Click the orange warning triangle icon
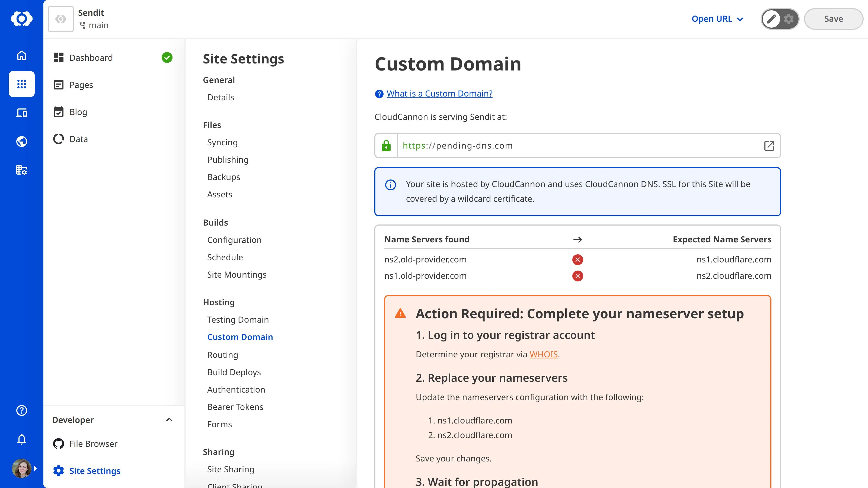This screenshot has width=868, height=488. pyautogui.click(x=400, y=313)
